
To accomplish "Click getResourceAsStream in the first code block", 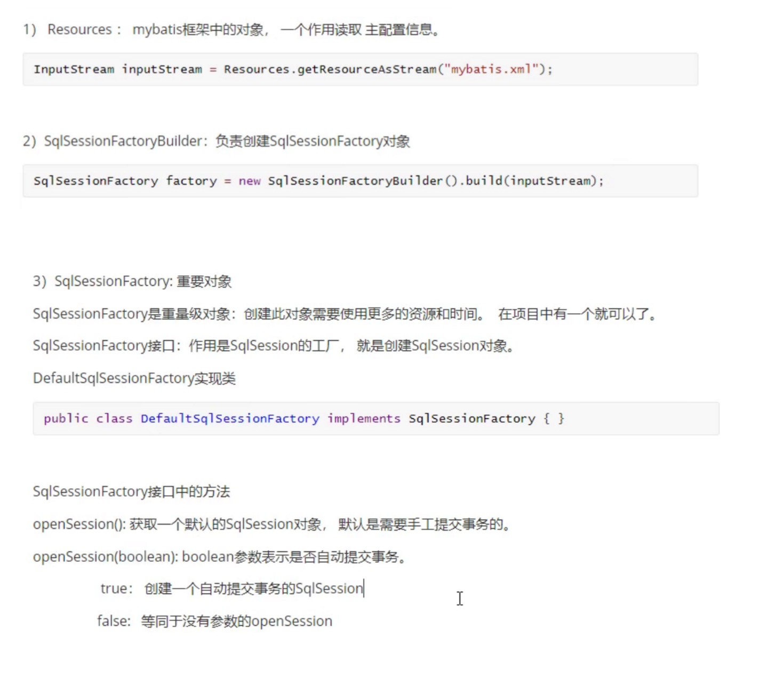I will 367,69.
